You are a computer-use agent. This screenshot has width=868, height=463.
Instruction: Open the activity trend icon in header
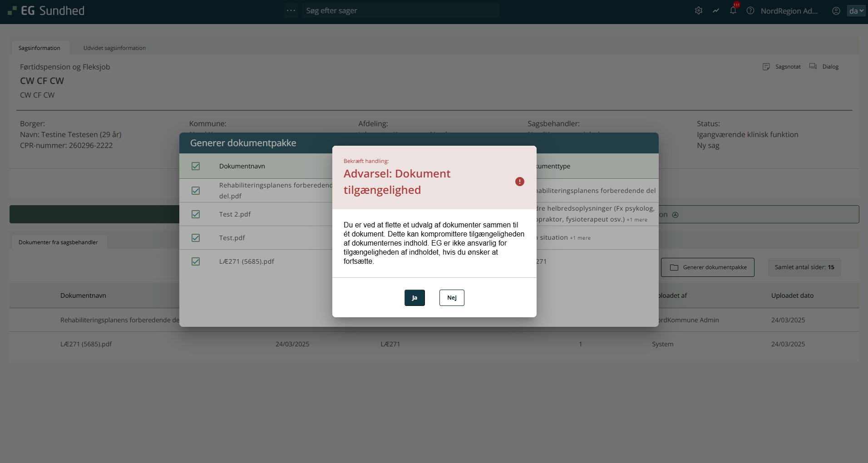(716, 11)
